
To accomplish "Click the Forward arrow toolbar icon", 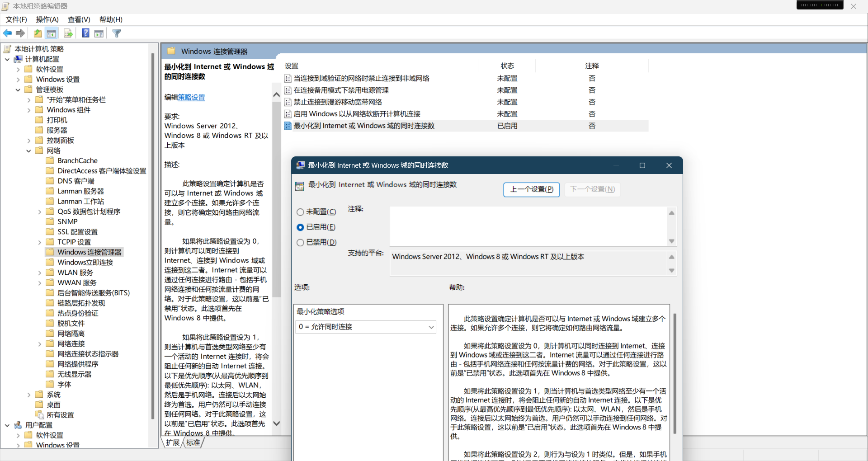I will 20,33.
